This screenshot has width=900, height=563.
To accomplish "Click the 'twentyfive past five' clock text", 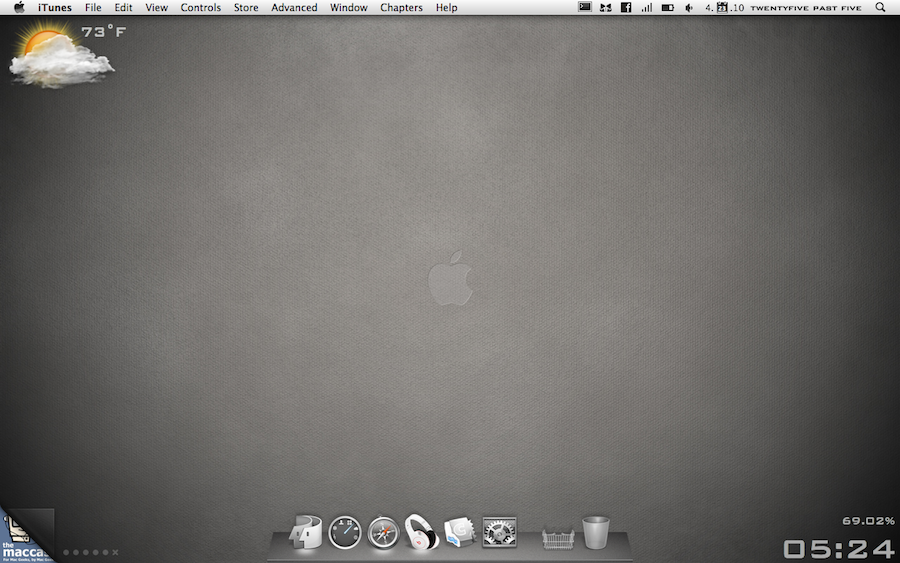I will 806,8.
